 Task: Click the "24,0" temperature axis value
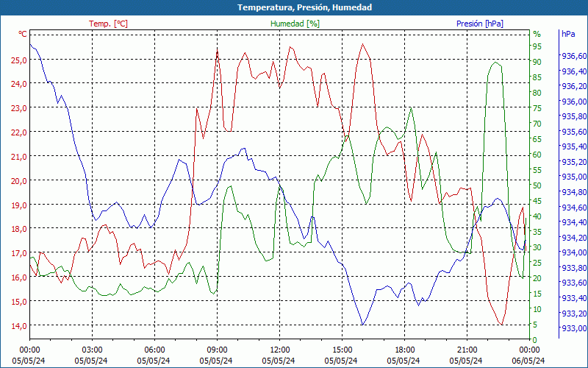pyautogui.click(x=19, y=84)
